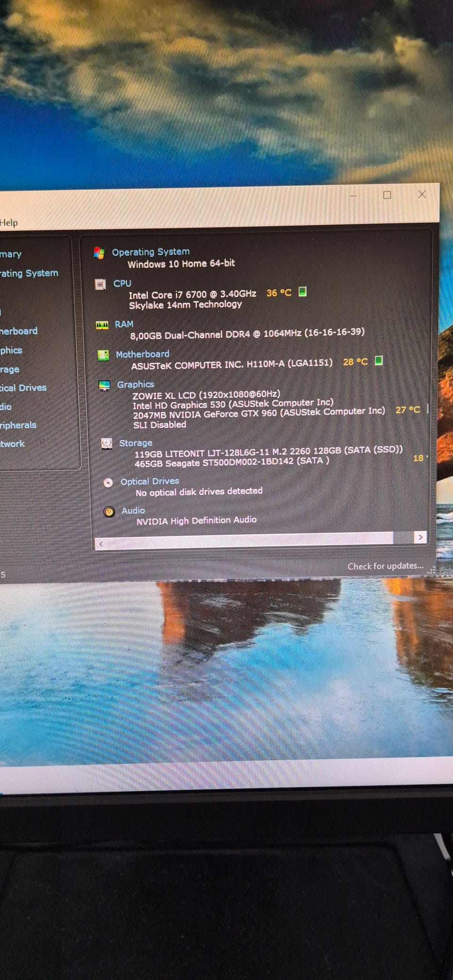The height and width of the screenshot is (980, 453).
Task: Select Network in the sidebar
Action: tap(12, 444)
